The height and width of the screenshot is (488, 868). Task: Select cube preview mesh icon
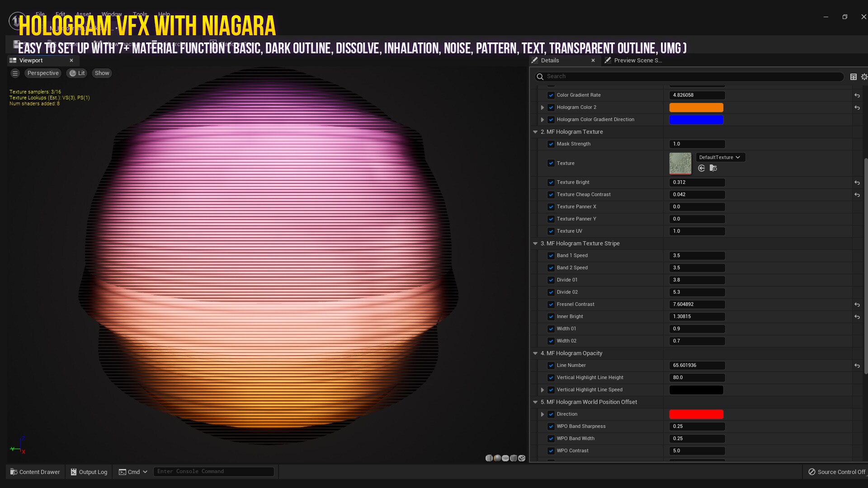514,458
